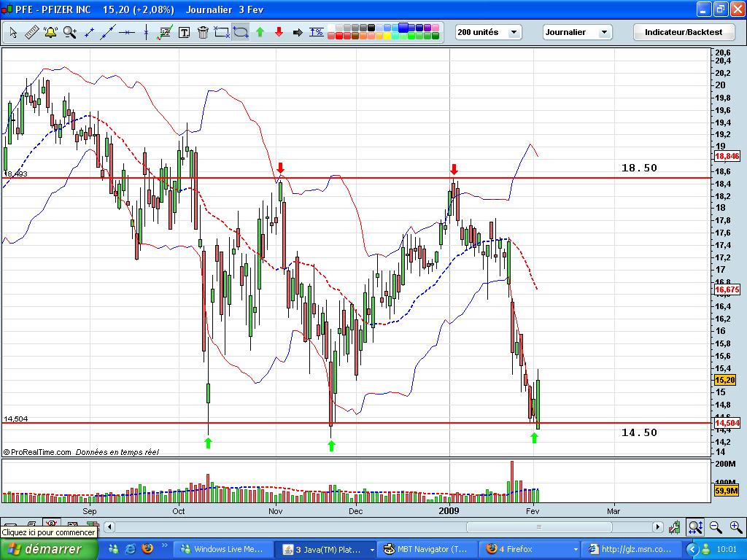Image resolution: width=747 pixels, height=560 pixels.
Task: Click the trash can delete tool
Action: point(203,32)
